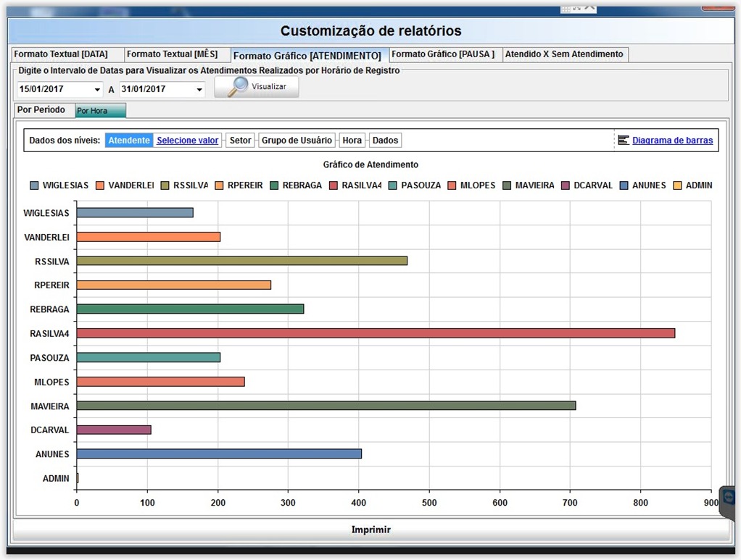This screenshot has height=560, width=741.
Task: Click the WIGLESIAS legend color square
Action: click(x=34, y=185)
